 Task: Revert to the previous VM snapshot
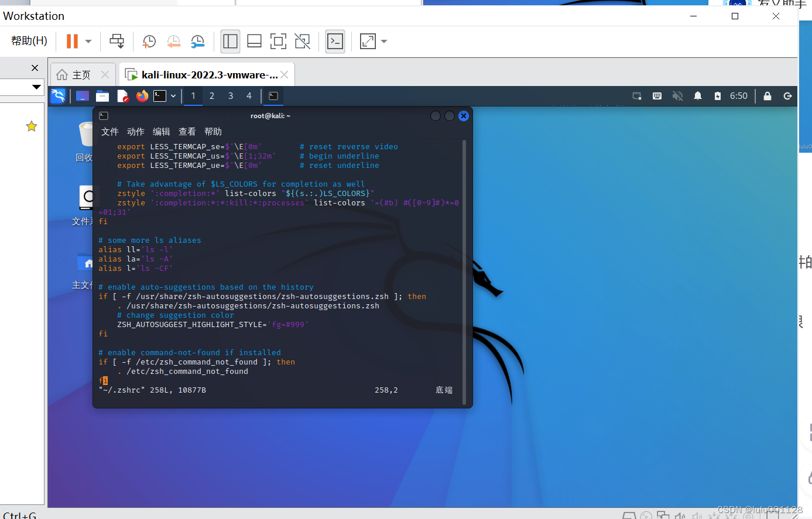tap(173, 41)
